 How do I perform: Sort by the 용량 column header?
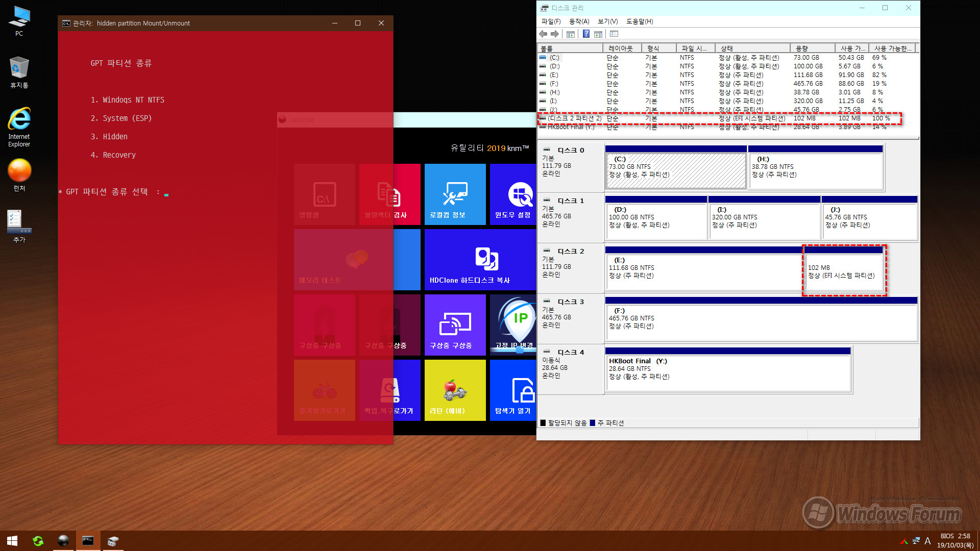click(813, 48)
